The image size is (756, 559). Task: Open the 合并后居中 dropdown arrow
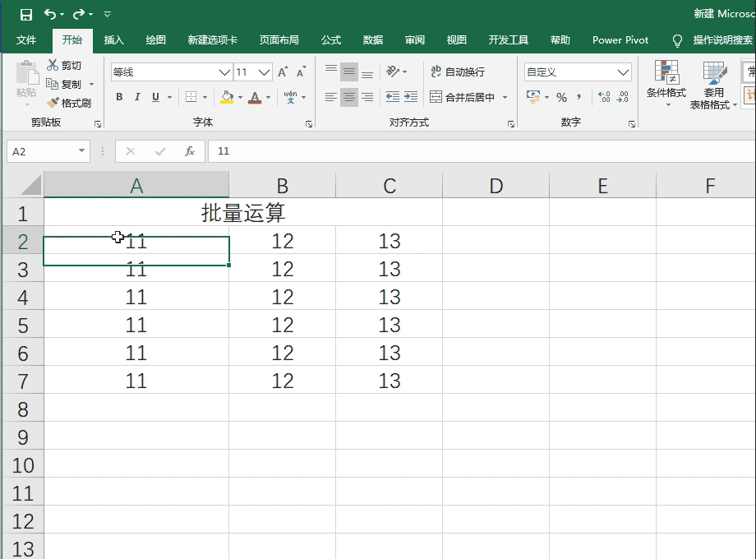coord(505,98)
